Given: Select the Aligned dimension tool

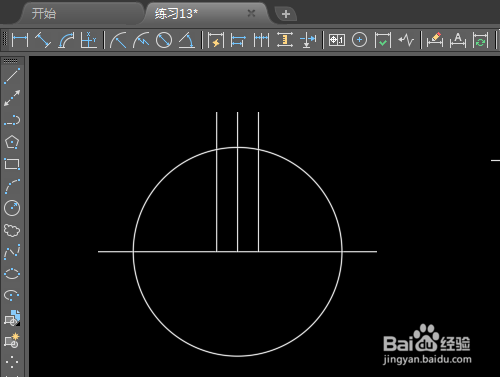Looking at the screenshot, I should click(43, 40).
